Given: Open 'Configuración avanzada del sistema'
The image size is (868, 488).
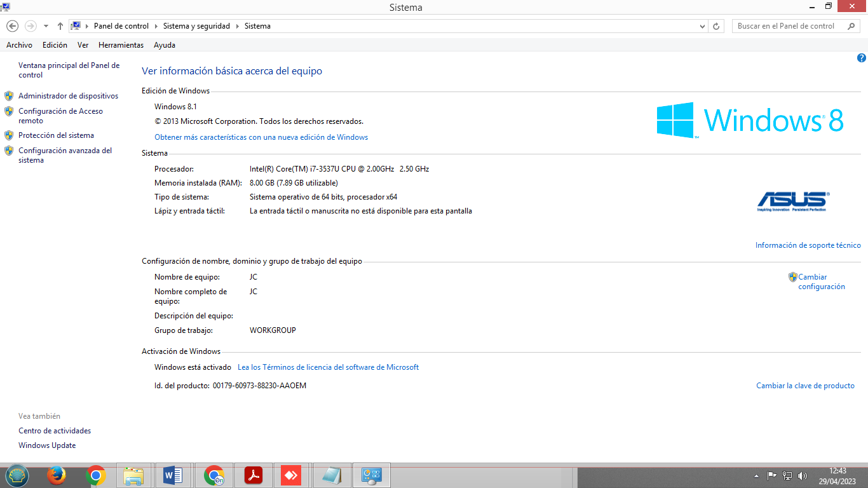Looking at the screenshot, I should click(65, 155).
